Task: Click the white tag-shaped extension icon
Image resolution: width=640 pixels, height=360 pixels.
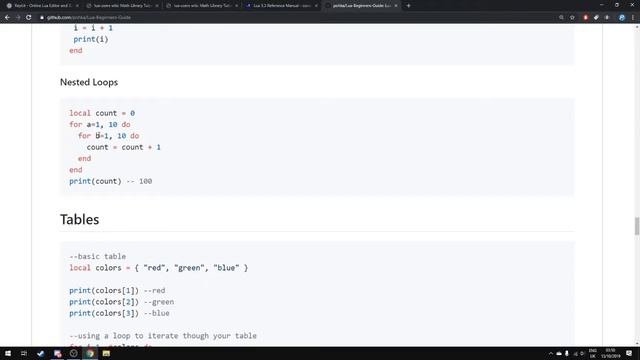Action: pos(596,18)
